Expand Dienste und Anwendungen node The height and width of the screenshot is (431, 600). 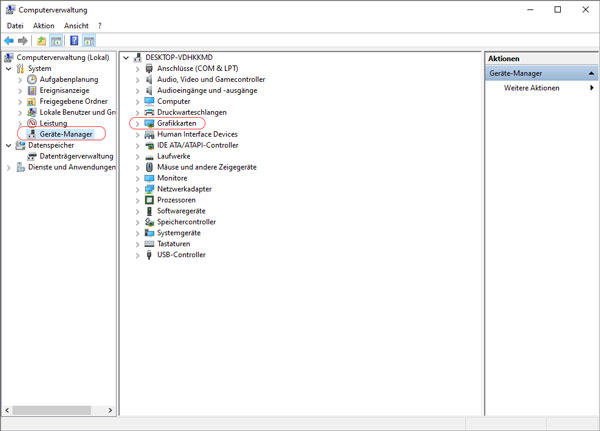(9, 167)
